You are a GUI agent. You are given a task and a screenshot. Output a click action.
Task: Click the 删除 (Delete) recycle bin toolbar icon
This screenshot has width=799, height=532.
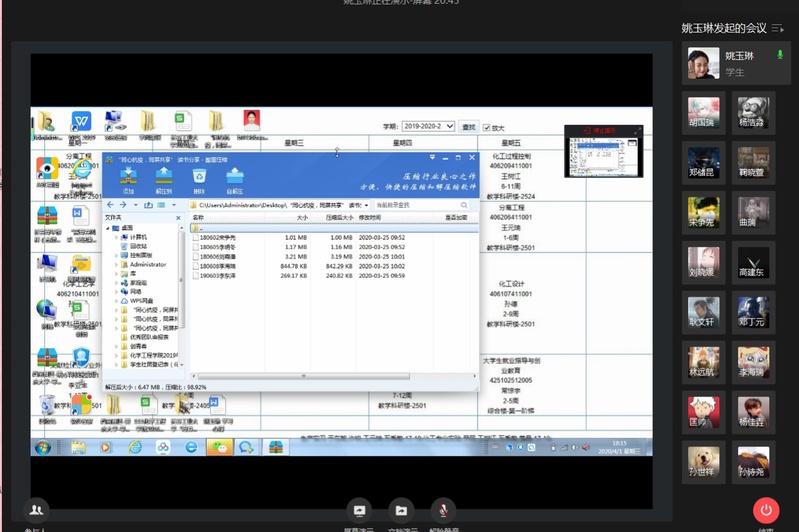point(199,178)
